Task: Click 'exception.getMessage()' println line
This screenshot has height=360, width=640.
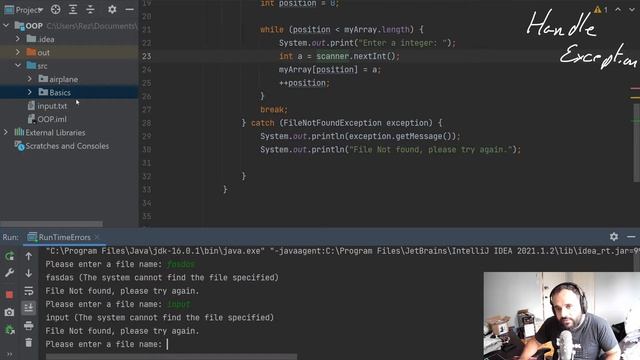Action: (x=360, y=136)
